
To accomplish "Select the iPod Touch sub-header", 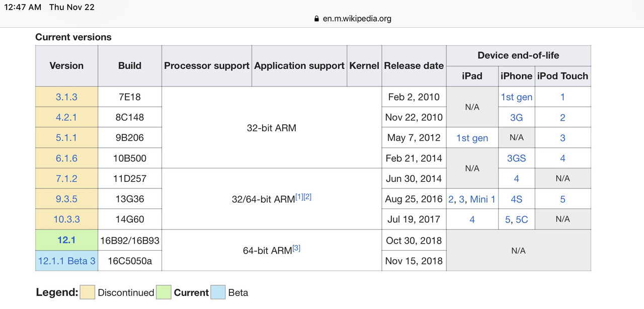I will click(562, 76).
